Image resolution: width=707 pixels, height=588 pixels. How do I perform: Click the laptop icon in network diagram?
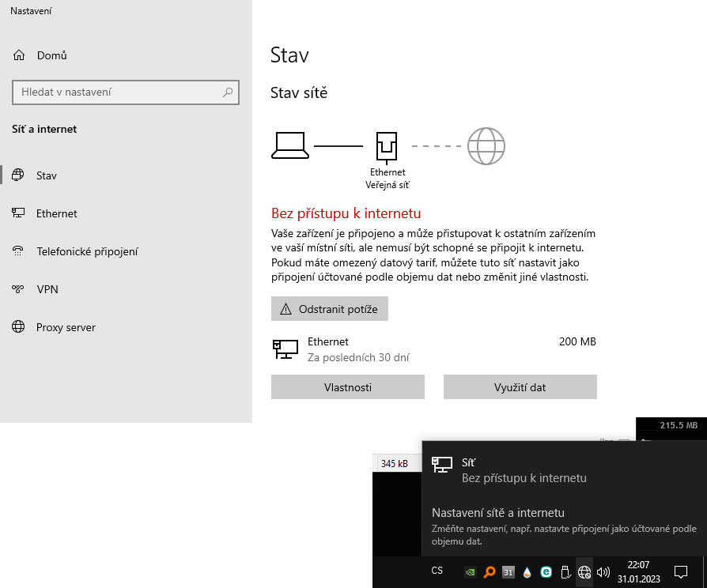(x=290, y=145)
